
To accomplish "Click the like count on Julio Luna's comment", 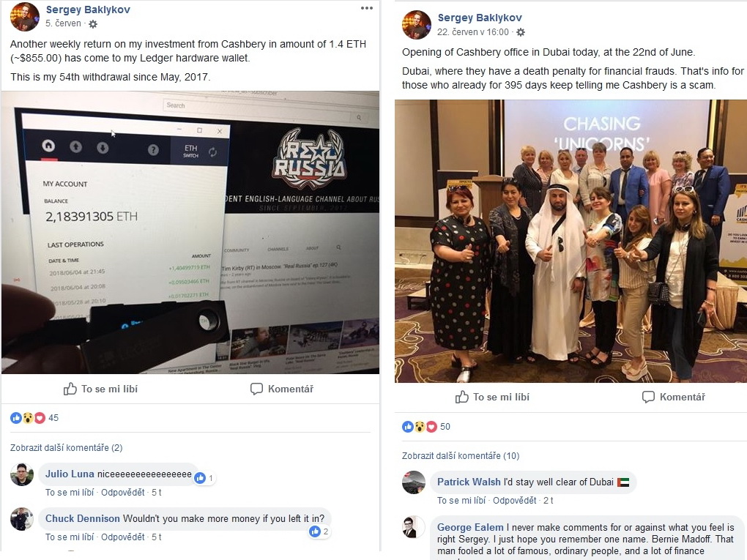I will click(x=204, y=477).
